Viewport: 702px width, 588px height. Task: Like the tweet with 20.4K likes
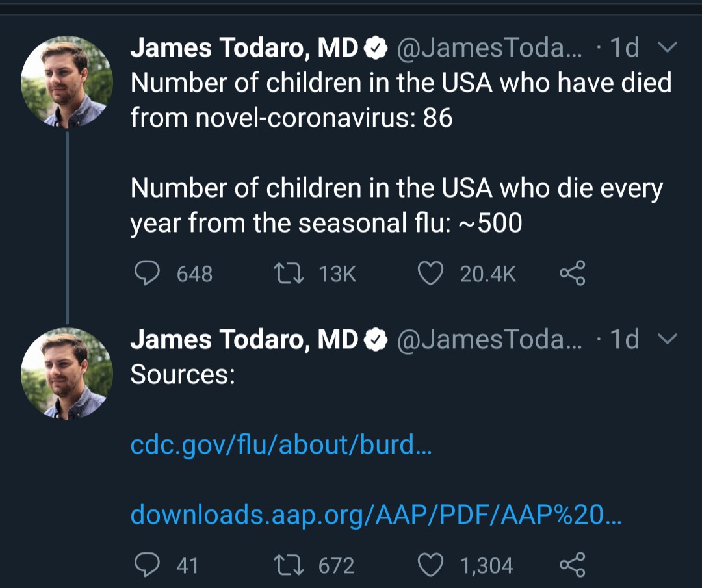coord(430,274)
